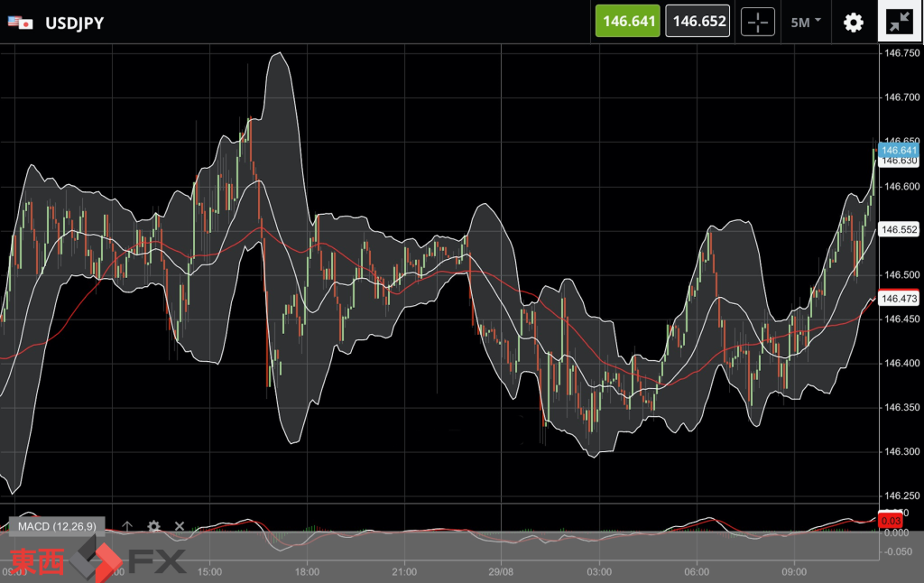Image resolution: width=924 pixels, height=583 pixels.
Task: Click the 146.473 moving average price label
Action: pos(899,298)
